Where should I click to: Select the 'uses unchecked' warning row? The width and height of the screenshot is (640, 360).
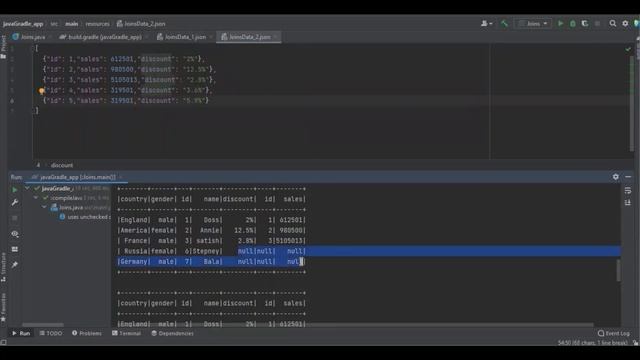click(84, 217)
